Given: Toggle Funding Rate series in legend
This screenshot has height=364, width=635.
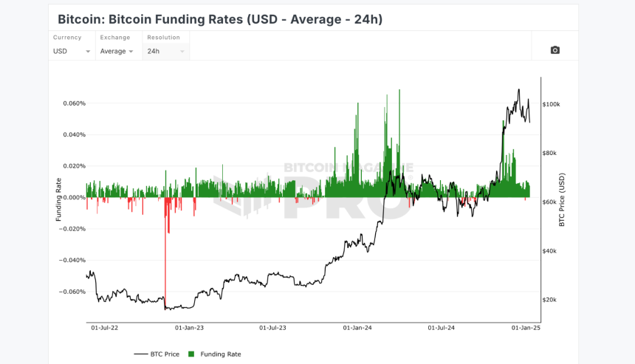Looking at the screenshot, I should tap(215, 354).
